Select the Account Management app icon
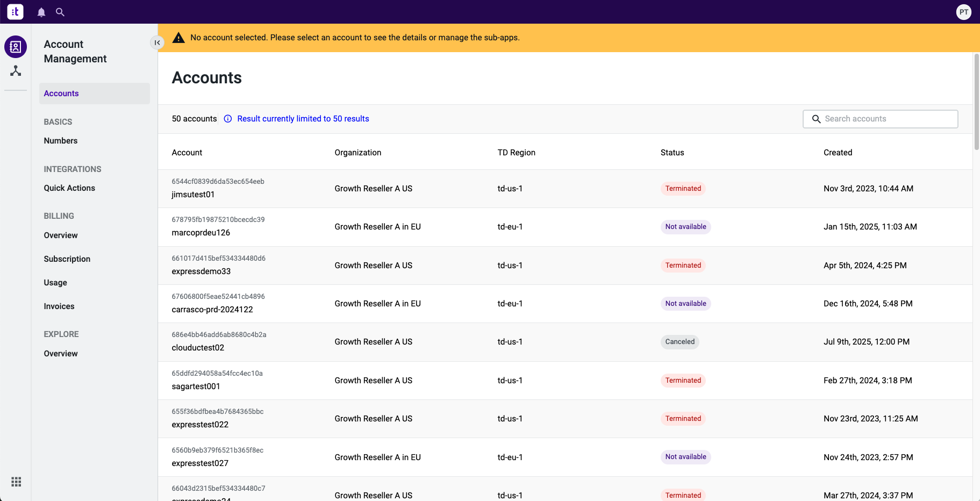Screen dimensions: 980x501 (16, 47)
